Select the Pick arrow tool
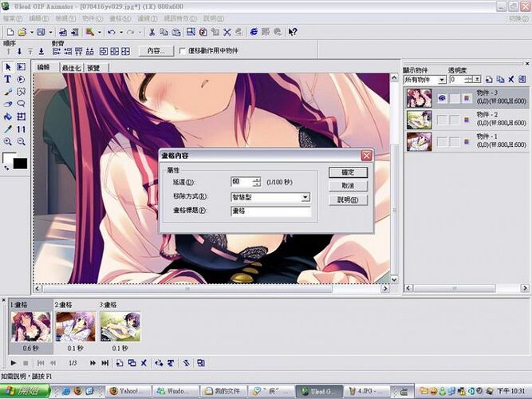The height and width of the screenshot is (399, 532). pyautogui.click(x=8, y=67)
